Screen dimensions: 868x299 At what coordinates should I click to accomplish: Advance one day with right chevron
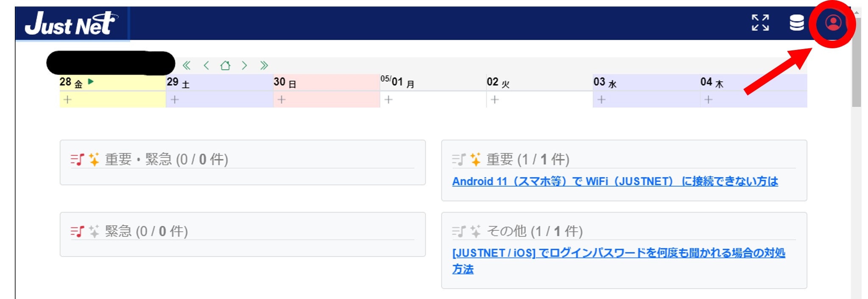[244, 65]
